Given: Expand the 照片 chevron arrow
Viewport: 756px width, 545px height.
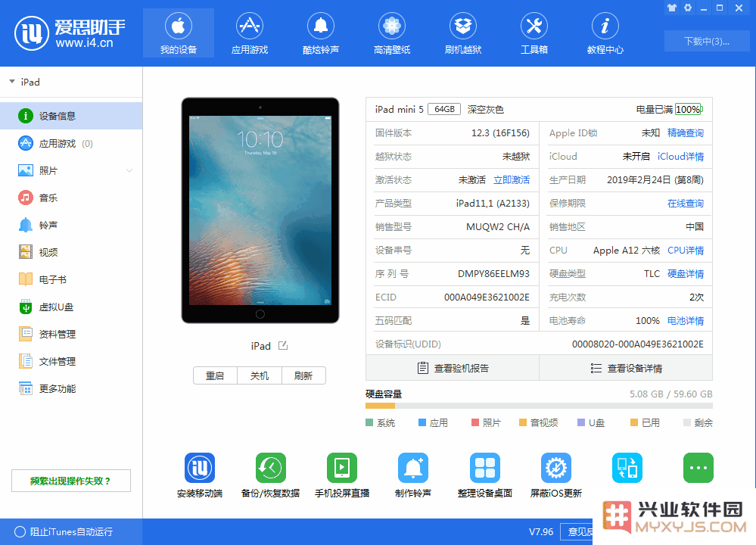Looking at the screenshot, I should (129, 171).
